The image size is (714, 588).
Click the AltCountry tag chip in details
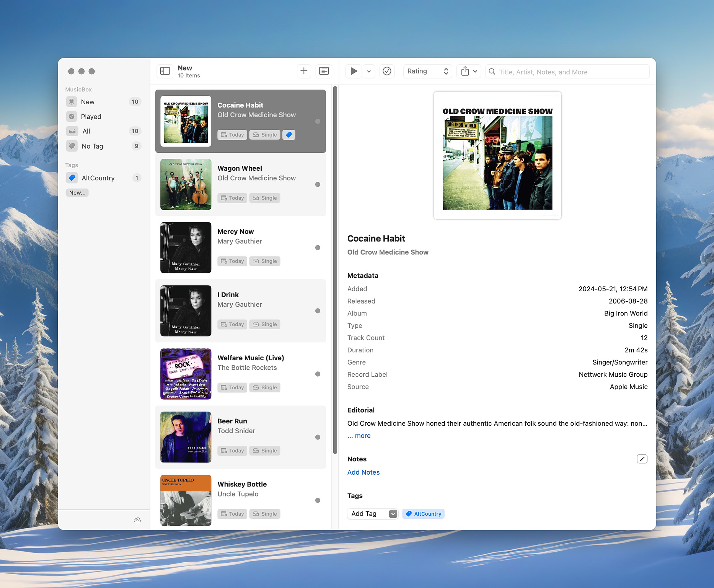click(423, 514)
